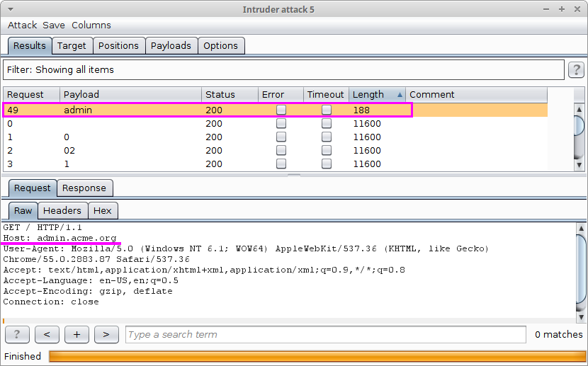Sort by the Timeout column header
Viewport: 588px width, 366px height.
coord(326,95)
